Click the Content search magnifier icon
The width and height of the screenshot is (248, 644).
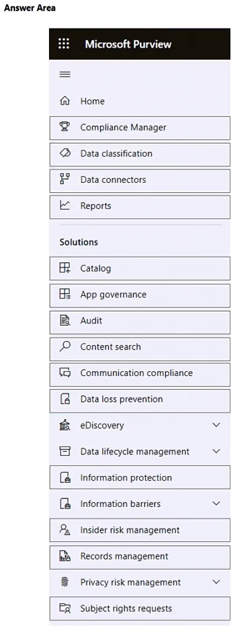point(65,347)
